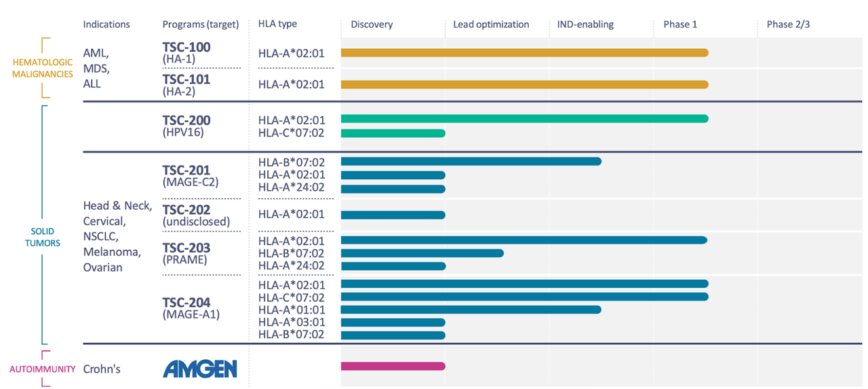Click HLA-A*24:02 under TSC-201

pyautogui.click(x=292, y=187)
